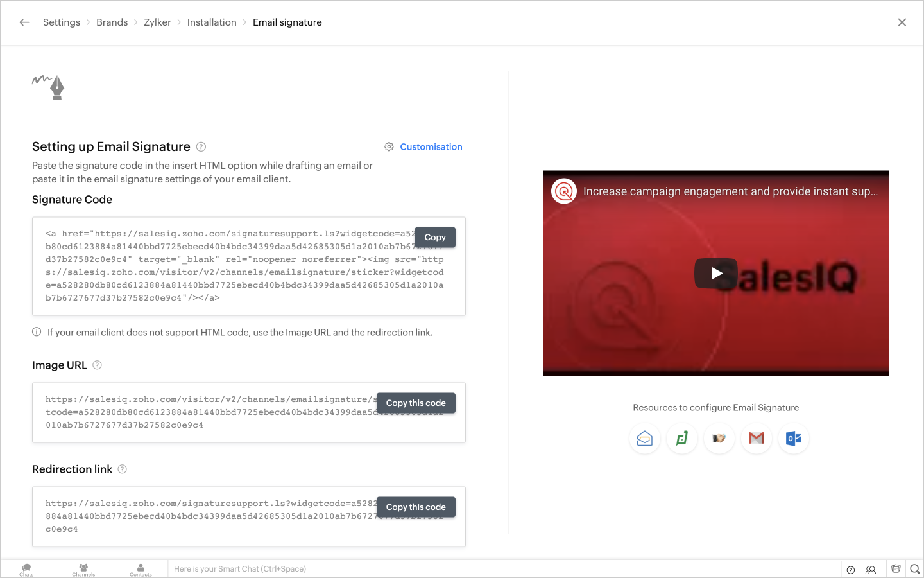Click inside the Signature Code box
This screenshot has width=924, height=578.
[249, 267]
